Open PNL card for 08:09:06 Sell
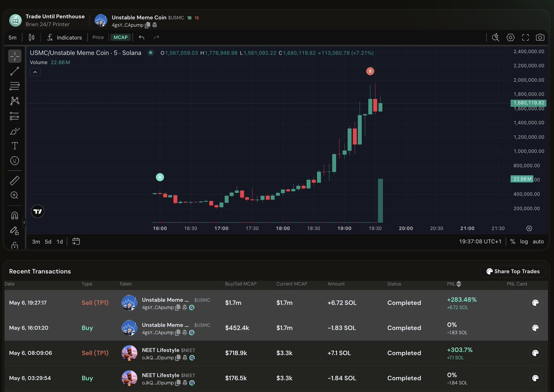This screenshot has height=392, width=554. tap(535, 353)
